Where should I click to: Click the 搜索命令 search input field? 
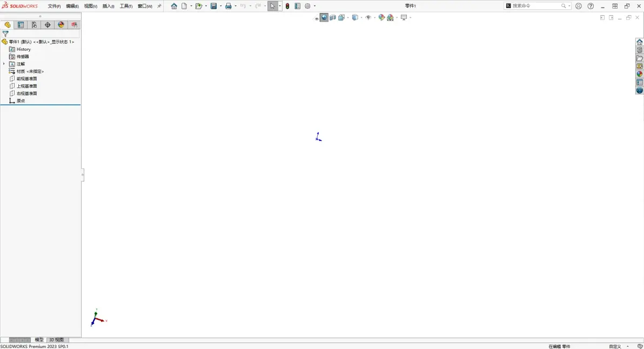click(535, 6)
